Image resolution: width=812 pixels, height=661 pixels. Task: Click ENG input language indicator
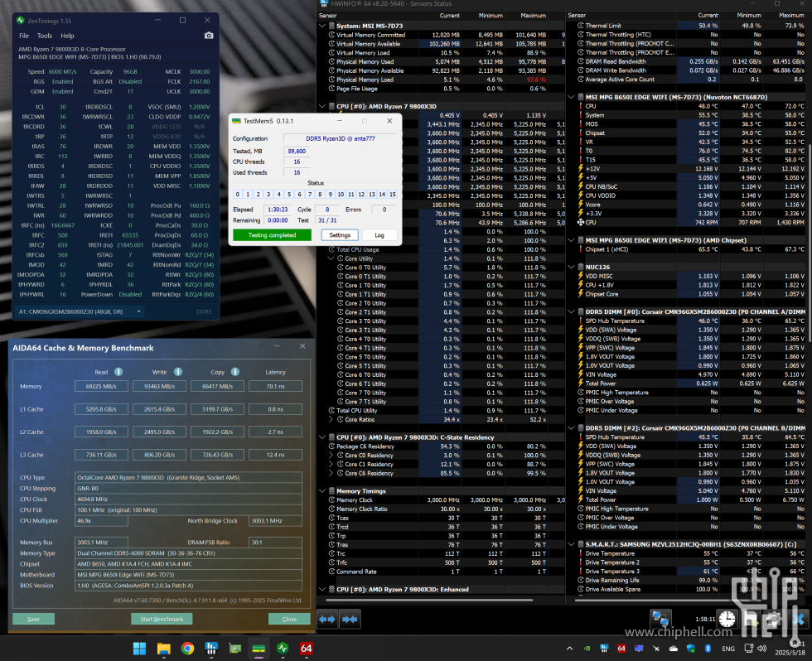[728, 649]
